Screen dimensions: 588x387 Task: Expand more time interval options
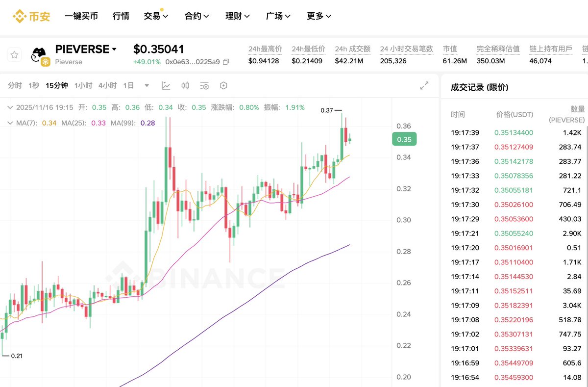(x=147, y=85)
